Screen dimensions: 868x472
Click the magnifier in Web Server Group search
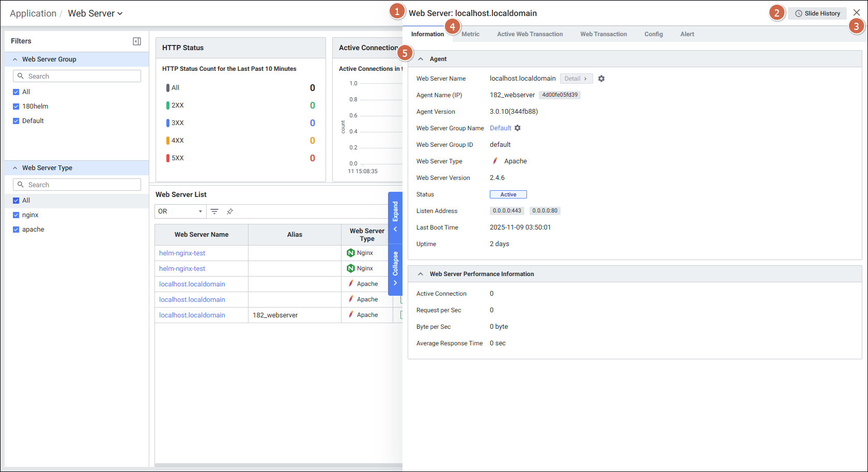(x=21, y=76)
